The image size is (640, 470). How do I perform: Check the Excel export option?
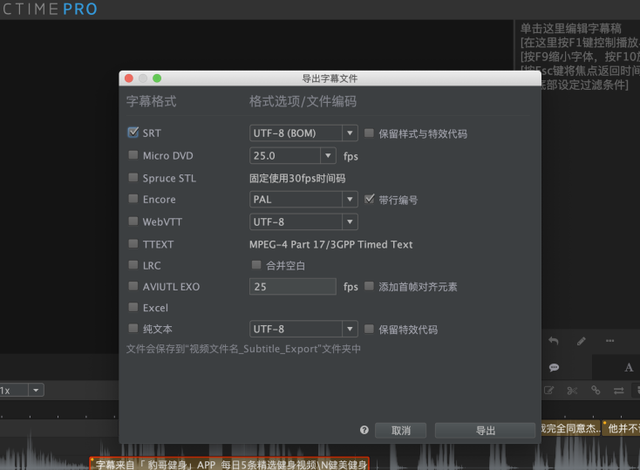[x=133, y=307]
